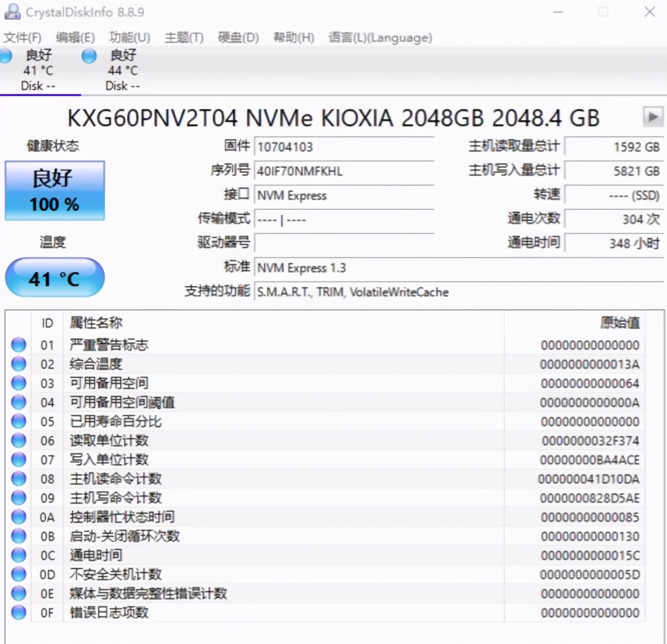Click the status circle of first disk tab
Viewport: 667px width, 644px height.
6,56
